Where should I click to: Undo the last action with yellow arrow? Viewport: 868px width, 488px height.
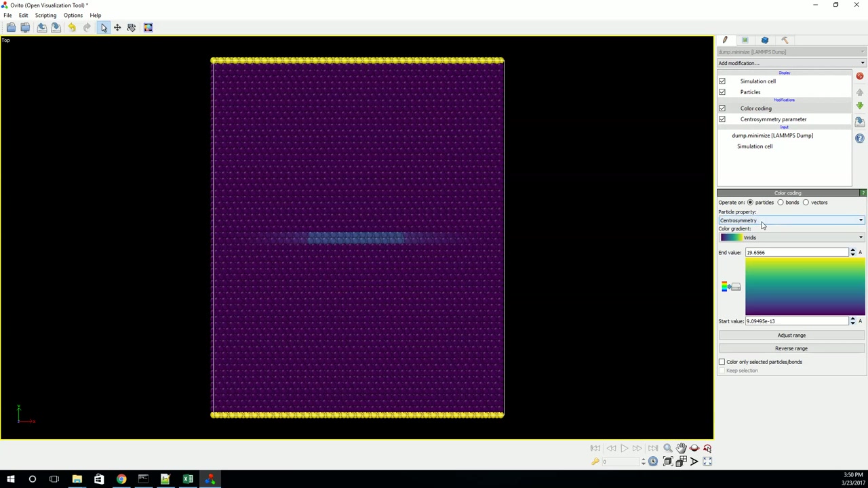[x=72, y=28]
